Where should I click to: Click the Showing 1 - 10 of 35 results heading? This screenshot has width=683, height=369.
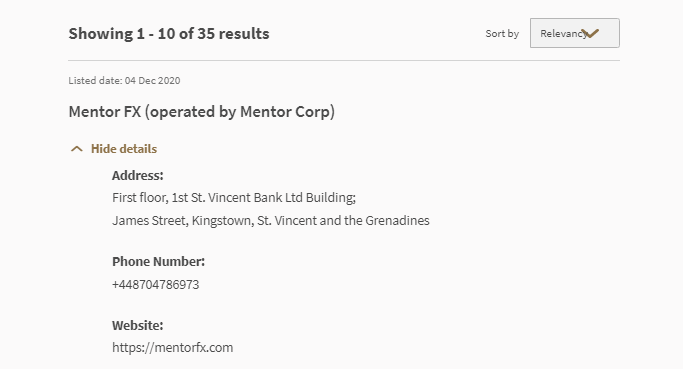[x=169, y=34]
